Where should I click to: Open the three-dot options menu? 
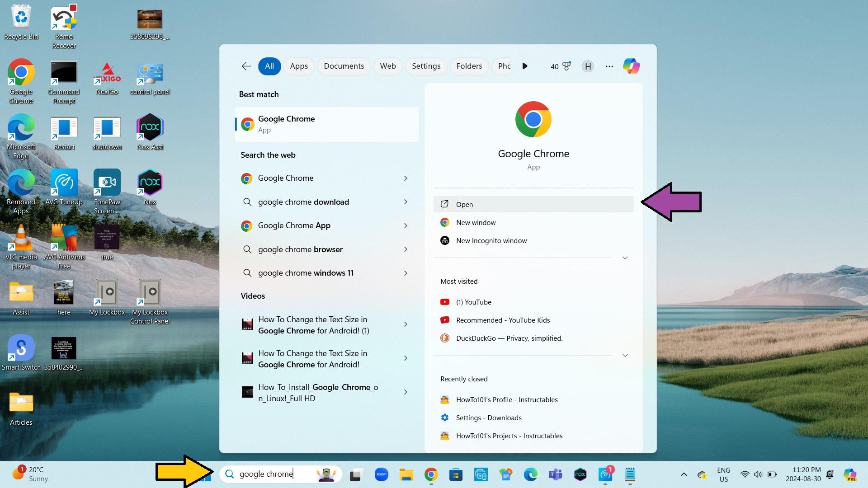(609, 66)
